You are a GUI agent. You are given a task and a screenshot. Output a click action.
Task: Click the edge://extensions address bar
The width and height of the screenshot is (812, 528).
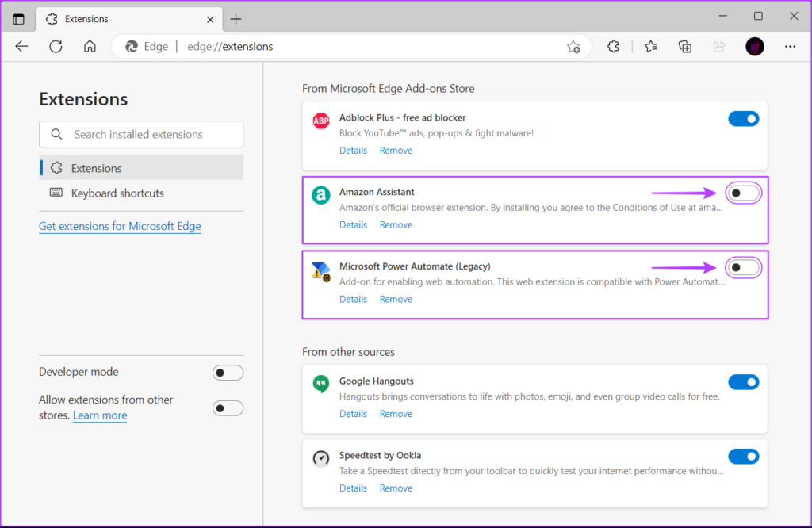coord(352,47)
